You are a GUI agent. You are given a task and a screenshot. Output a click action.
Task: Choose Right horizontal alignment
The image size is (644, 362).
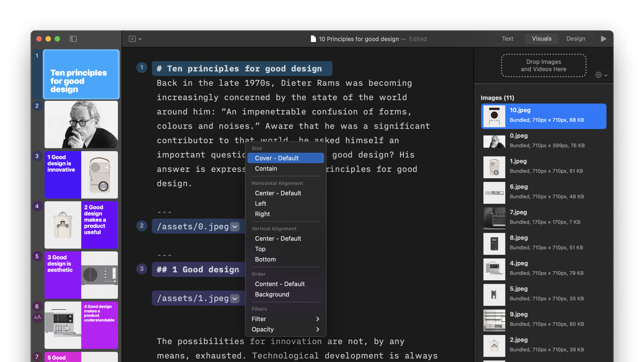pyautogui.click(x=285, y=214)
